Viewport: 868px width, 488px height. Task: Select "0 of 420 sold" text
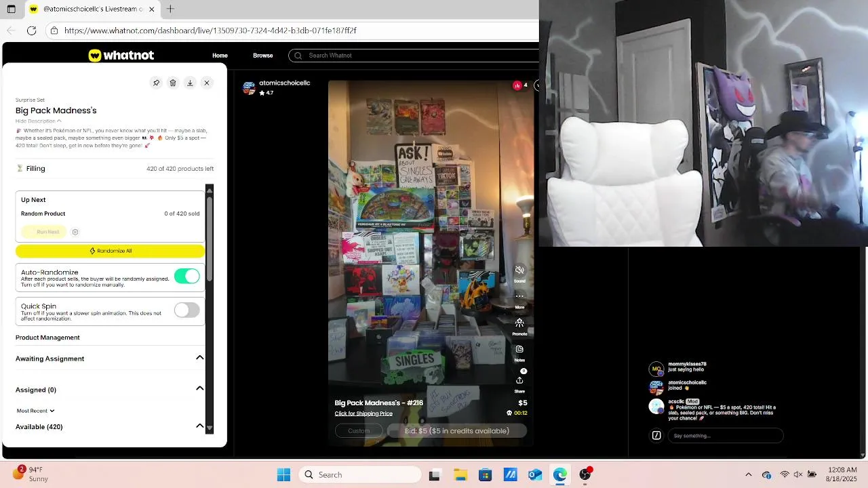[182, 213]
